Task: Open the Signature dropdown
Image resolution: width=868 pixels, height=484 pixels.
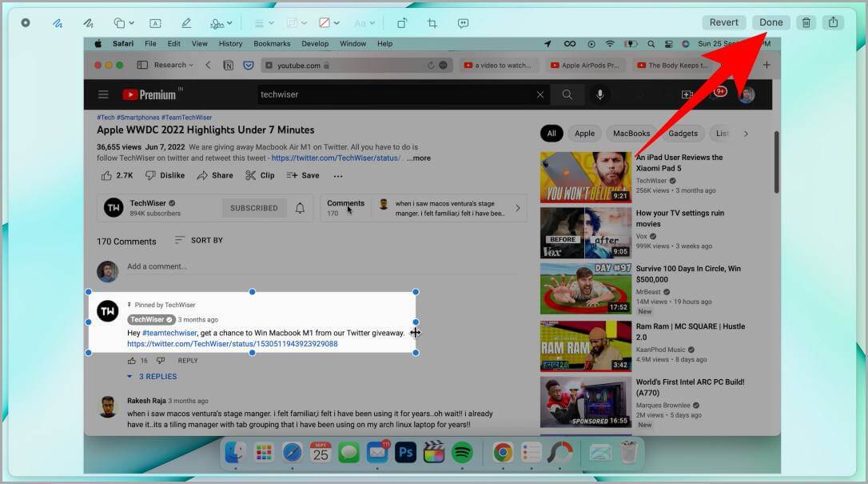Action: (x=221, y=23)
